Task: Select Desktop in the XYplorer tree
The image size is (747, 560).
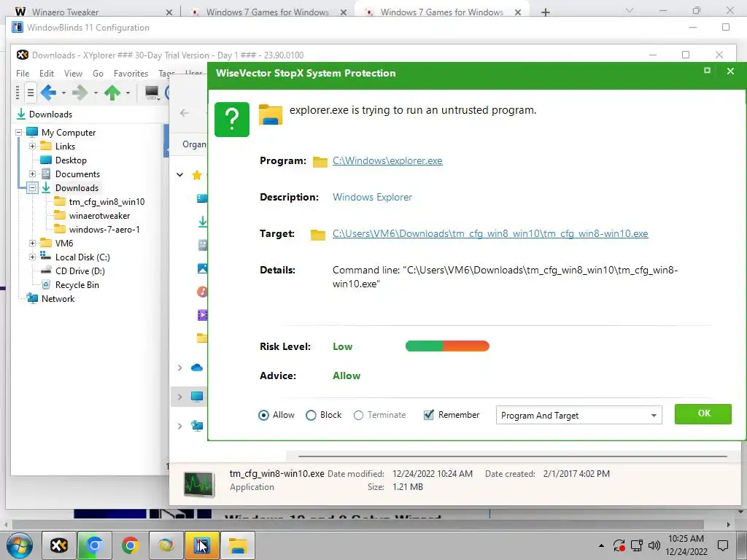Action: [71, 160]
